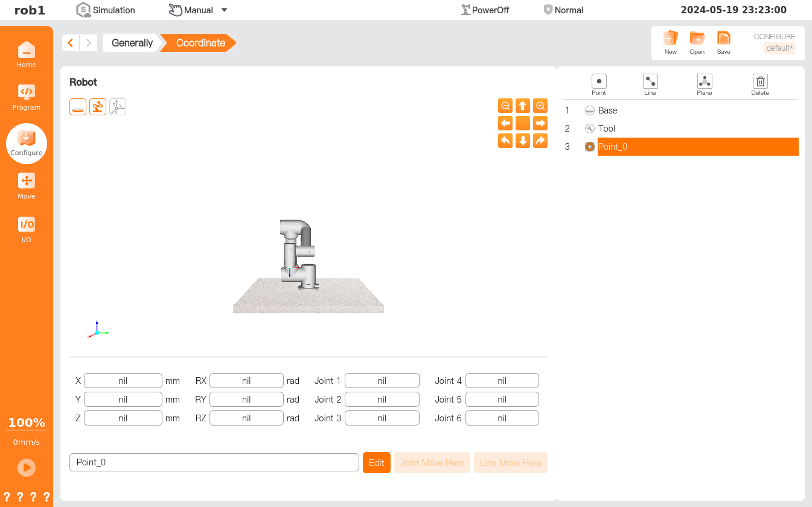812x507 pixels.
Task: Pan the 3D view to the right
Action: pos(540,123)
